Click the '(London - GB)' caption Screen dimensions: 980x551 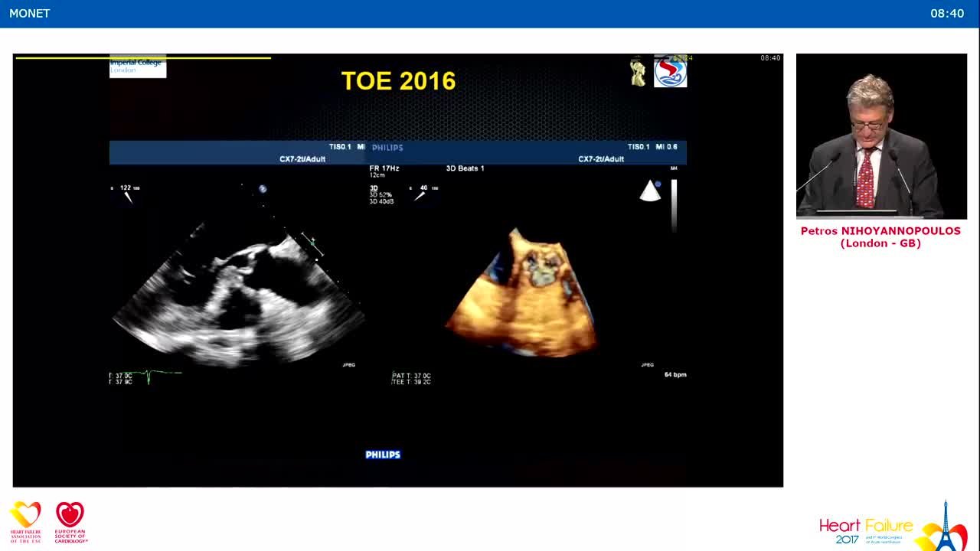[x=880, y=244]
